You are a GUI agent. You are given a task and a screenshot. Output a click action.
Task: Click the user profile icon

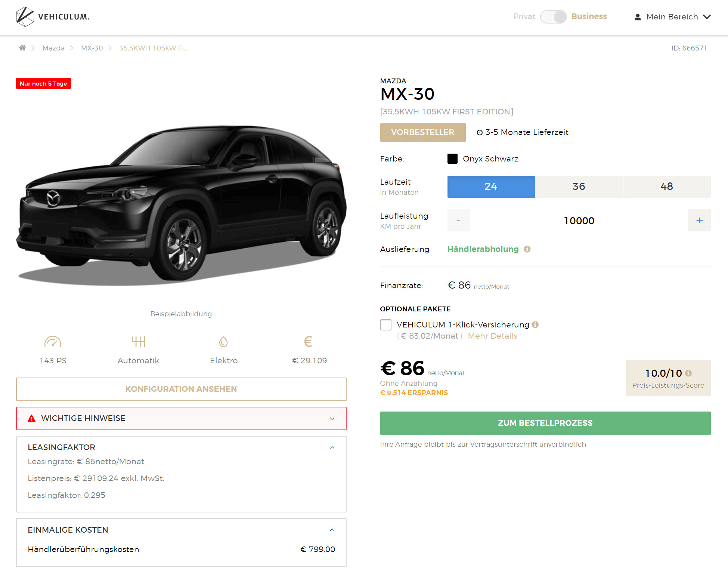point(638,17)
